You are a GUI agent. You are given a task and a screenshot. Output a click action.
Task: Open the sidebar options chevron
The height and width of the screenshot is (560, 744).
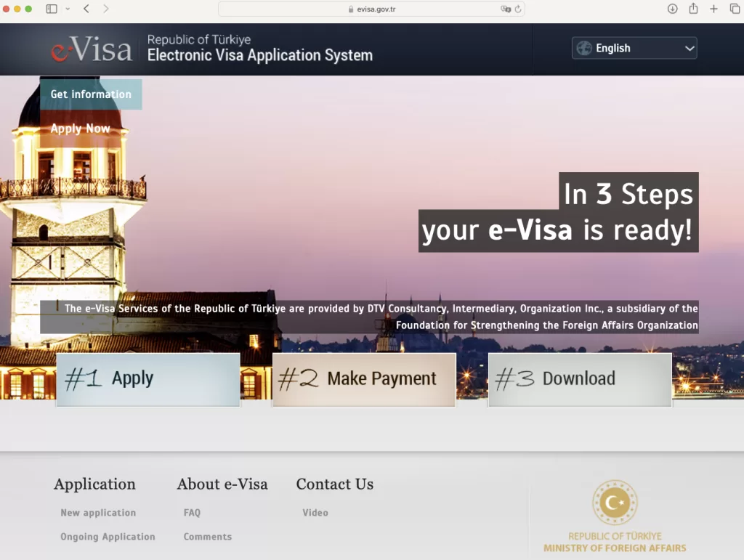pyautogui.click(x=68, y=9)
